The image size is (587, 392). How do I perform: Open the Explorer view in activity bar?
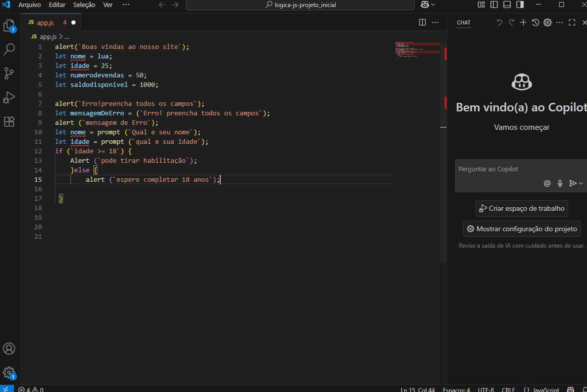9,26
